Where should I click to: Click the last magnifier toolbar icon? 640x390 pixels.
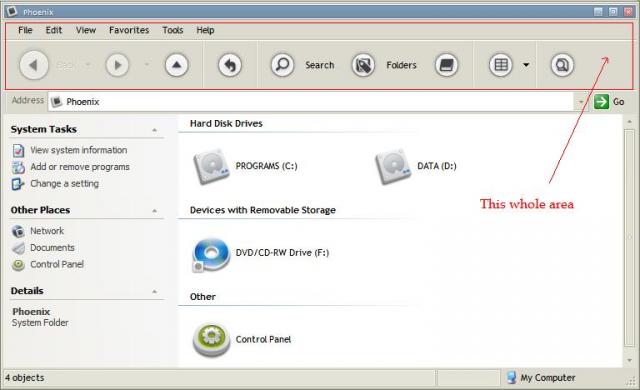coord(562,65)
